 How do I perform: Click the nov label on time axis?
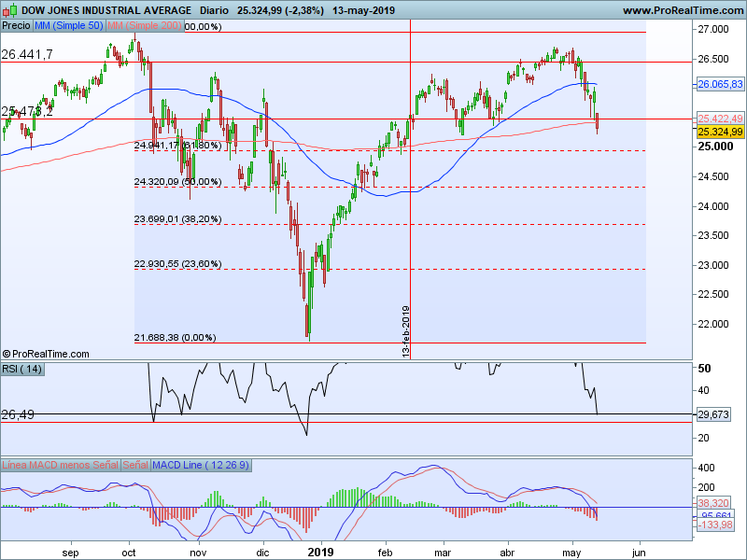click(198, 553)
